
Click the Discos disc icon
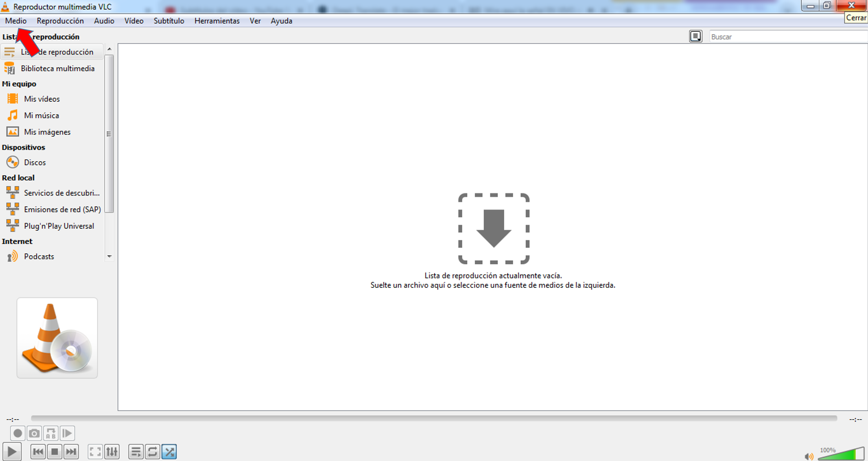pos(13,162)
